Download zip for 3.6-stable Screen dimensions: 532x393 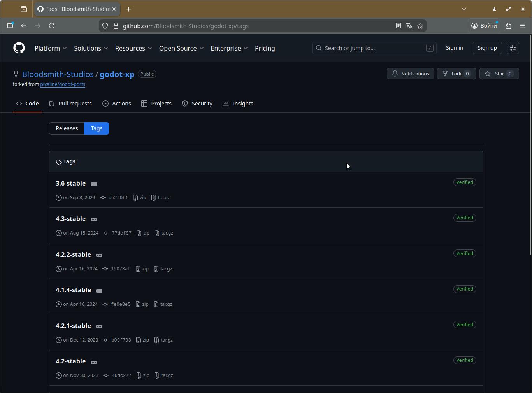[x=140, y=198]
